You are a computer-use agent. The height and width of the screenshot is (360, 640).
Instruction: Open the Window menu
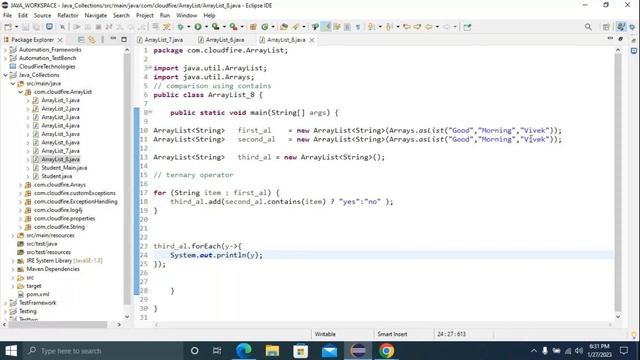pyautogui.click(x=187, y=16)
